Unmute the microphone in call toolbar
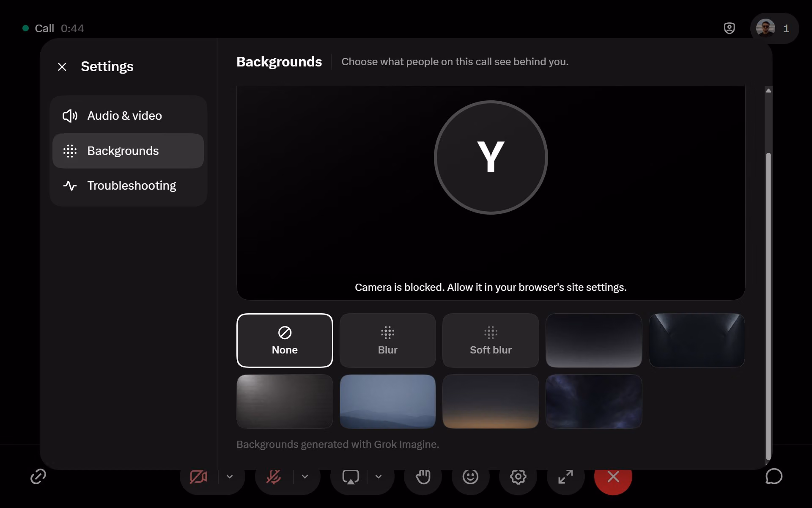The width and height of the screenshot is (812, 508). pos(274,477)
